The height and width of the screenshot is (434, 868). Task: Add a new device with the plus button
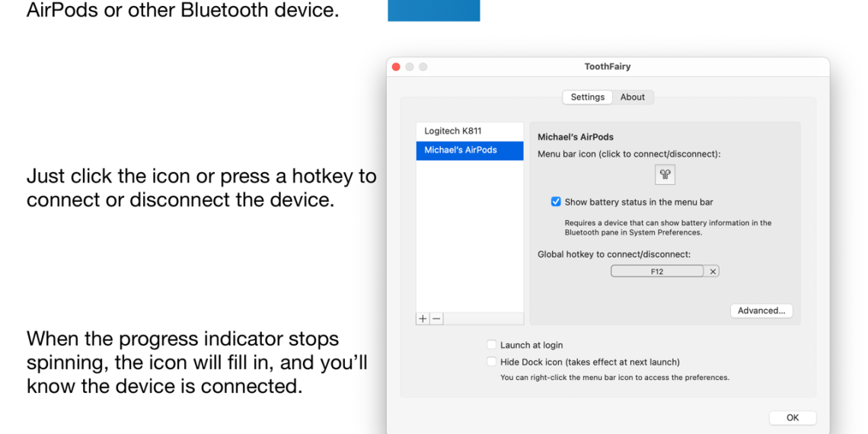423,319
